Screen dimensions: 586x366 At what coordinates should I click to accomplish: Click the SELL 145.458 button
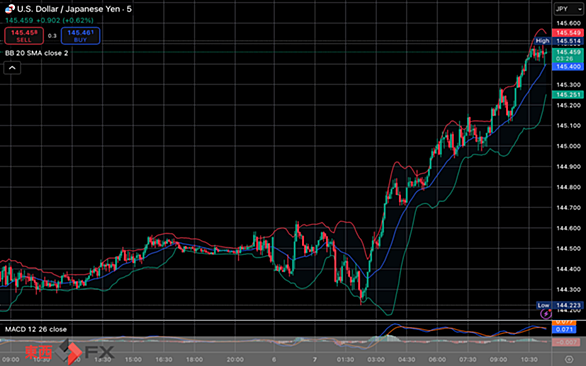click(24, 36)
